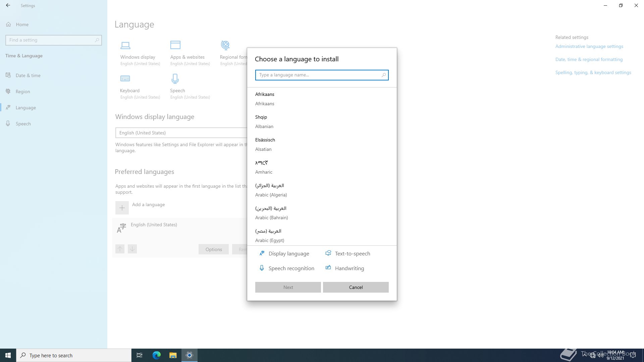Click the Regional format globe icon

pos(225,45)
